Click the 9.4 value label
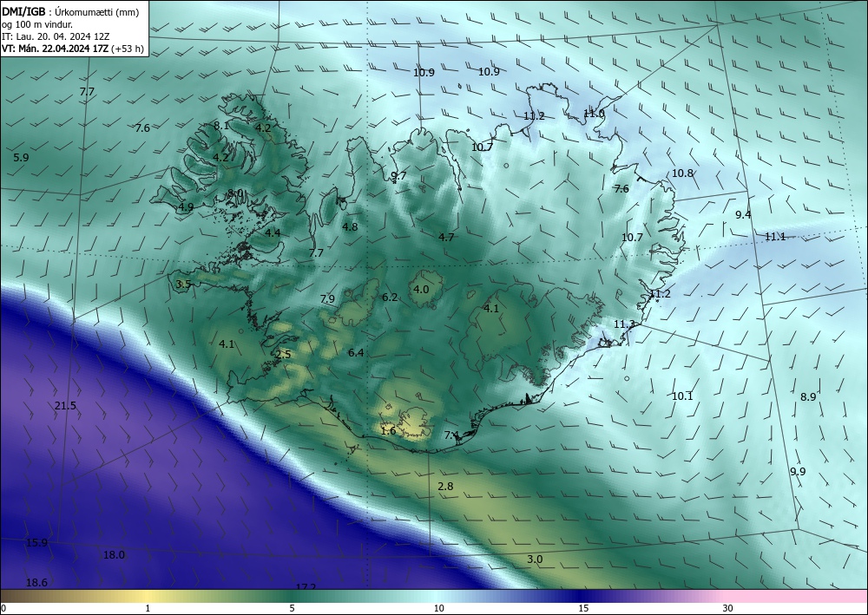The width and height of the screenshot is (868, 615). click(x=743, y=214)
